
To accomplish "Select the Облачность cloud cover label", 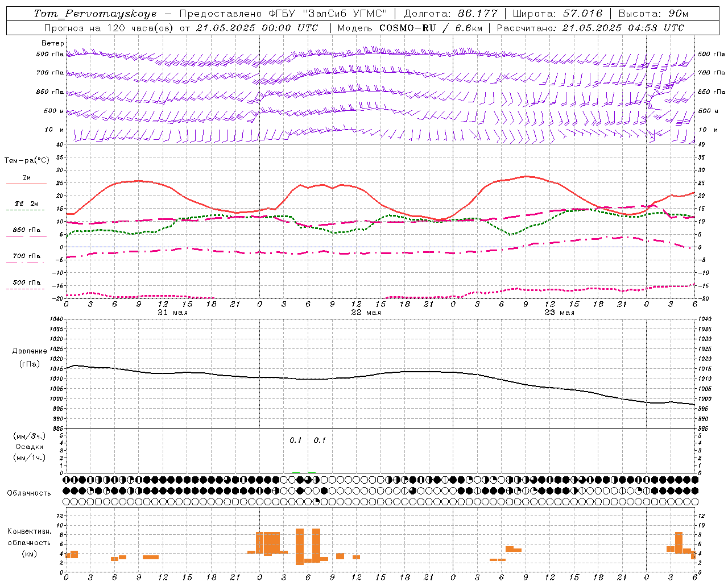I will 29,493.
